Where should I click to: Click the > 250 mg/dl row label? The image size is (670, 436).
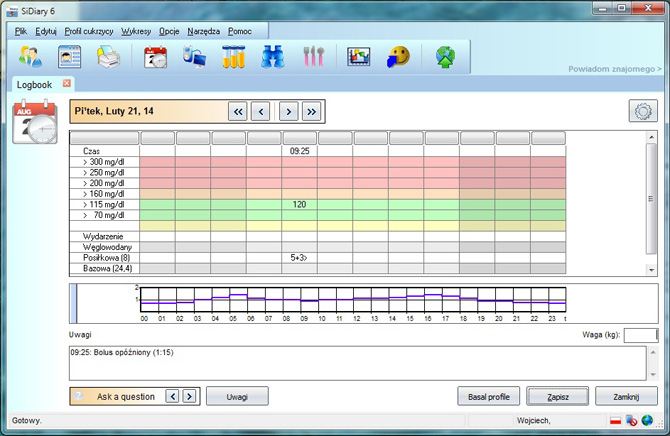[x=104, y=172]
